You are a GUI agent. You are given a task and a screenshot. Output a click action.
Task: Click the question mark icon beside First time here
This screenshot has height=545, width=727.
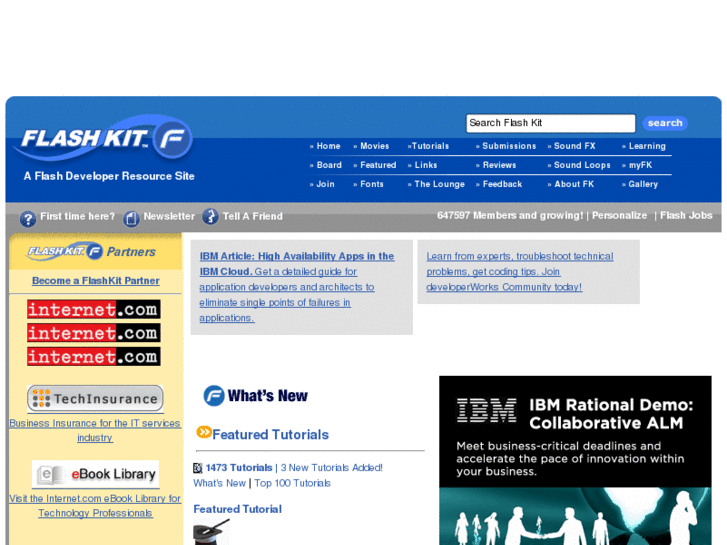28,218
